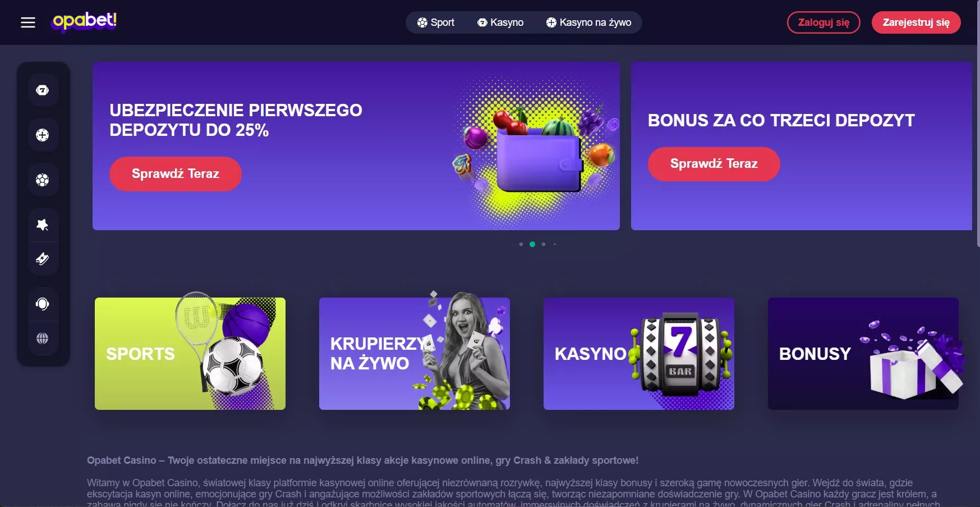
Task: Open the globe language selector
Action: point(43,338)
